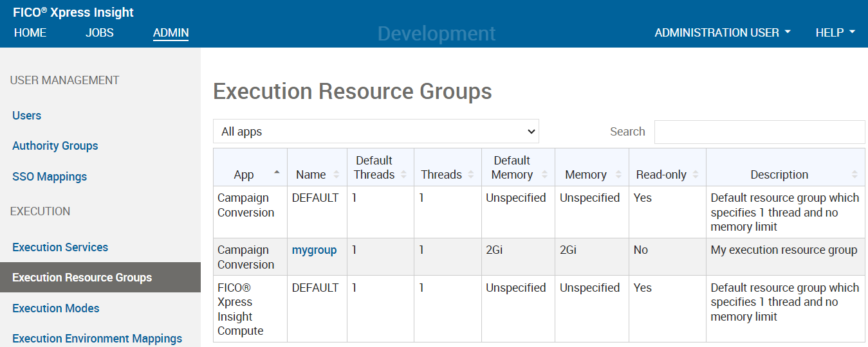The height and width of the screenshot is (347, 868).
Task: Sort by Read-only column icon
Action: [696, 175]
